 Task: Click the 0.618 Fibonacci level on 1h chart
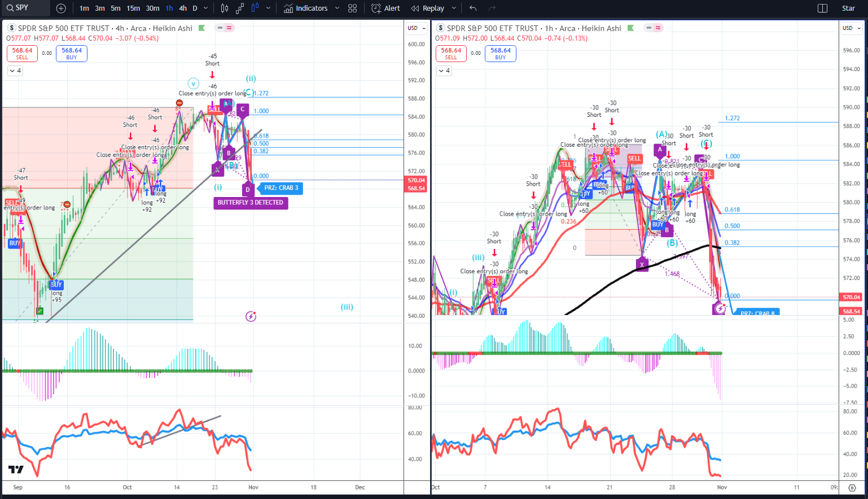point(733,210)
